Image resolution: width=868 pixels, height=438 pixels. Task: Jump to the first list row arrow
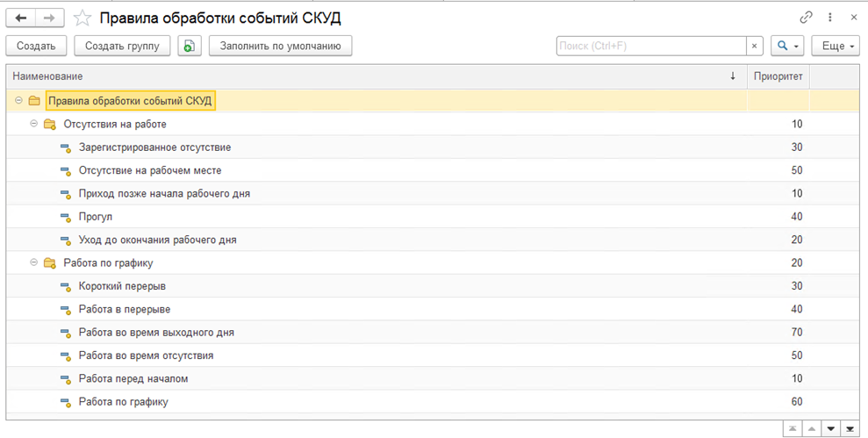792,428
